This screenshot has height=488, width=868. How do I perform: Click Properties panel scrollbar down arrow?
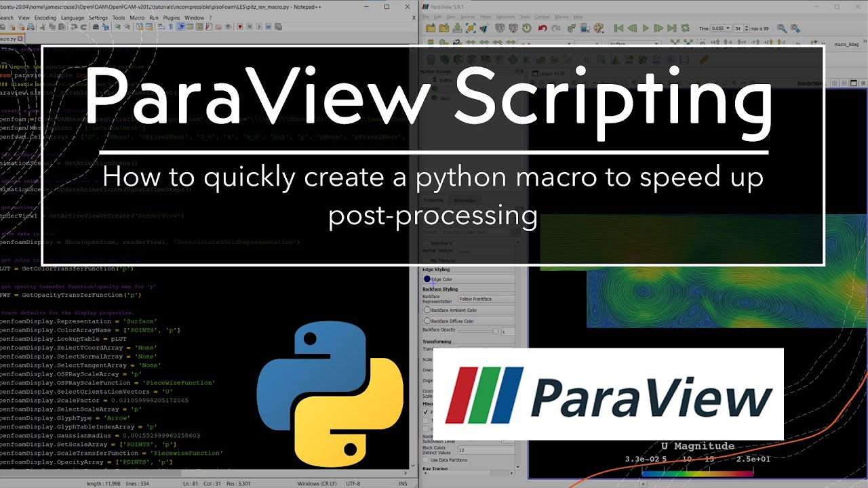point(518,466)
